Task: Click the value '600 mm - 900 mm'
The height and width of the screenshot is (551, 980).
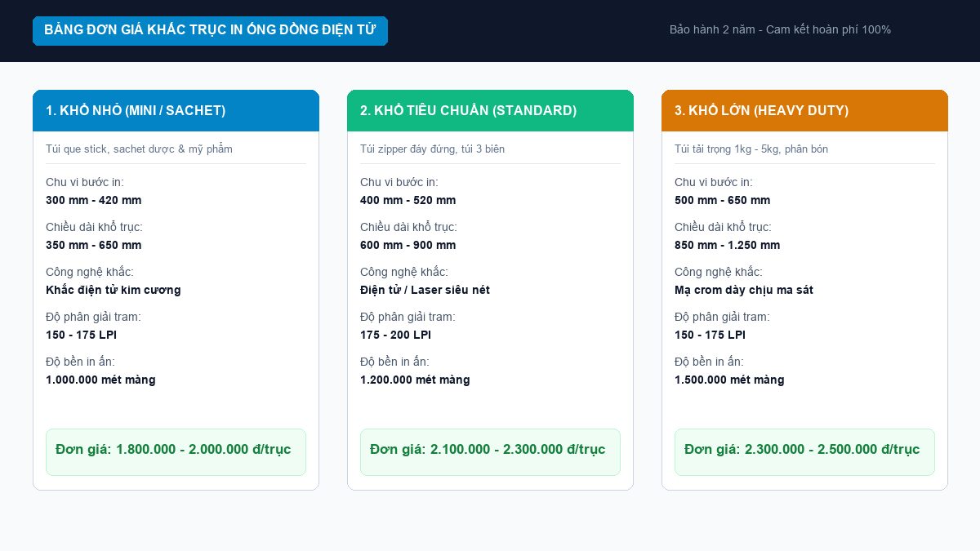Action: [408, 245]
